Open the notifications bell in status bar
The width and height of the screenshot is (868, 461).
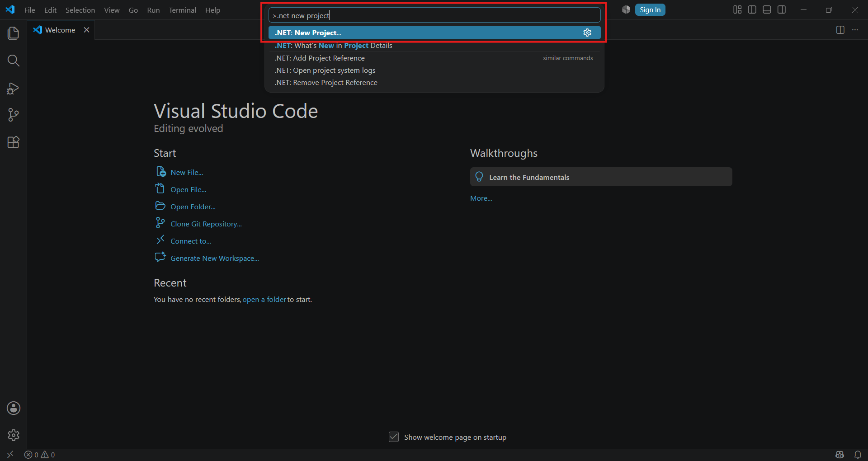coord(858,455)
